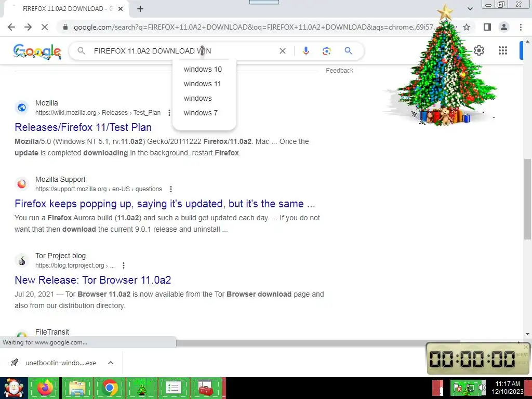532x399 pixels.
Task: Click the horizontal page scrollbar
Action: tap(318, 343)
